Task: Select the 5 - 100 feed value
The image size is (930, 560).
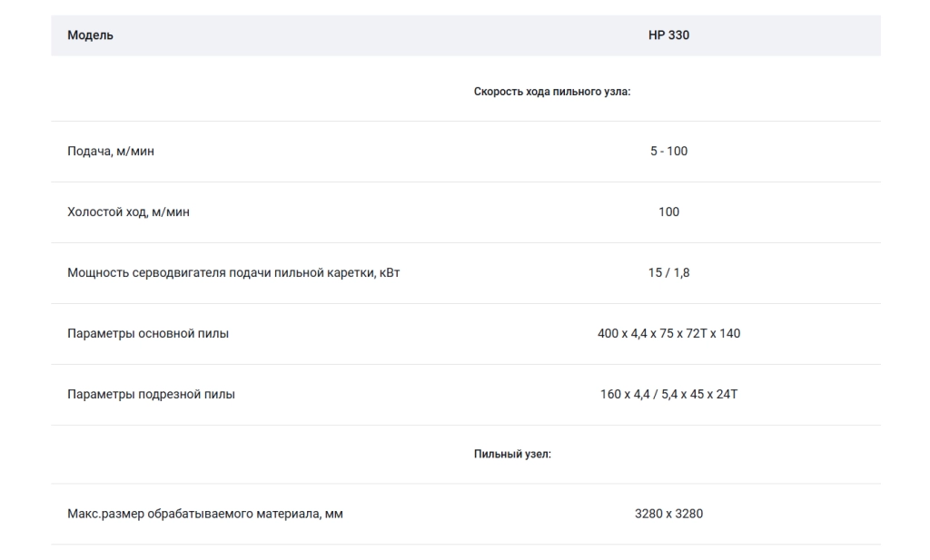Action: tap(668, 151)
